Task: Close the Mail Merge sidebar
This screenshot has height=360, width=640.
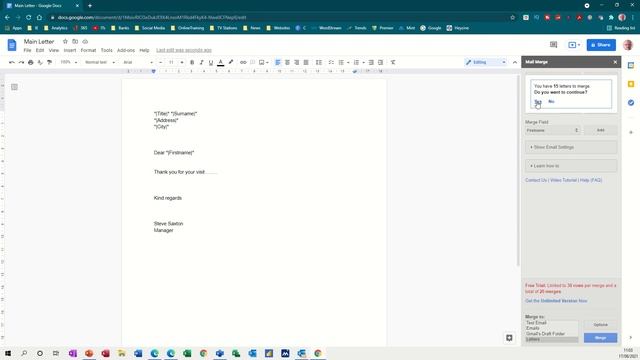Action: coord(615,62)
